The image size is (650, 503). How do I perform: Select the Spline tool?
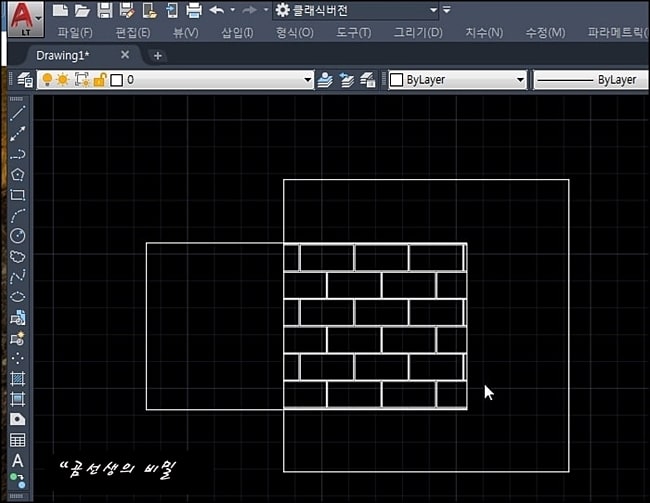point(17,277)
